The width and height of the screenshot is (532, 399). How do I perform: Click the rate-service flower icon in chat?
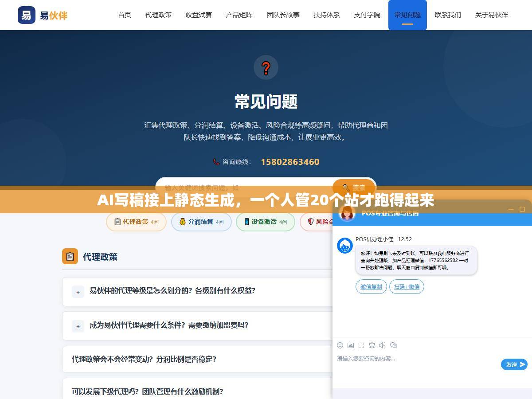click(x=372, y=345)
